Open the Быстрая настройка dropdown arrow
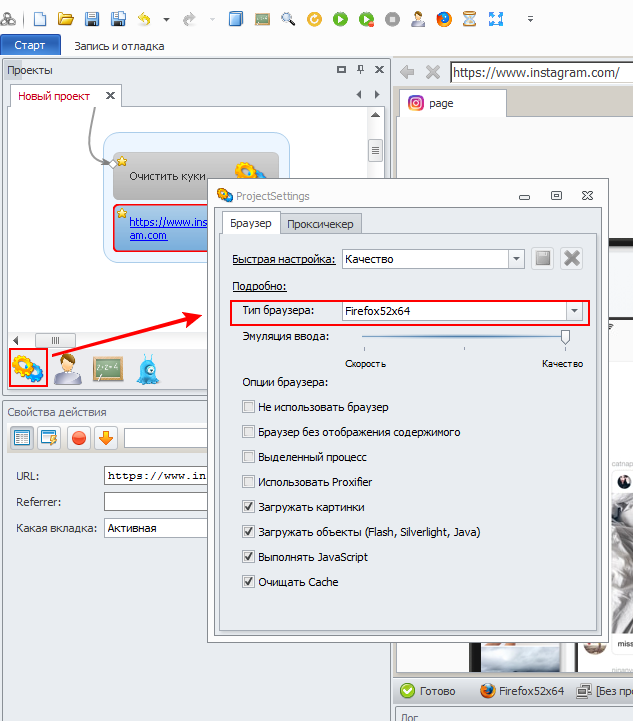 [516, 259]
